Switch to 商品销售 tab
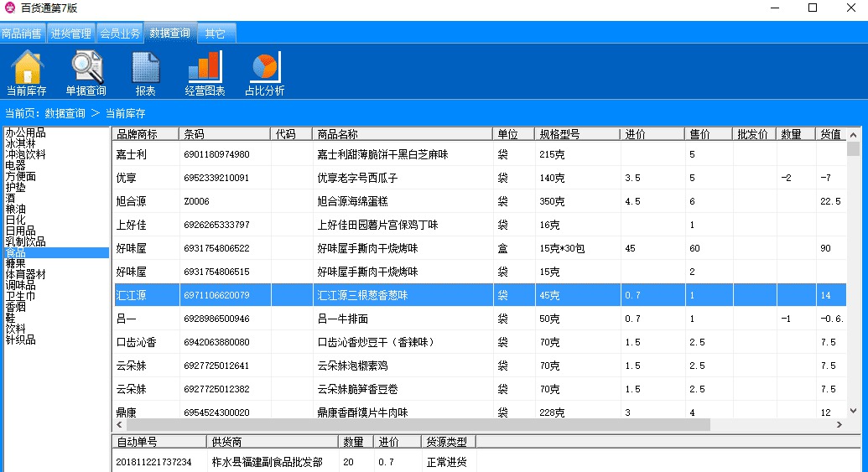The width and height of the screenshot is (868, 472). click(x=22, y=34)
